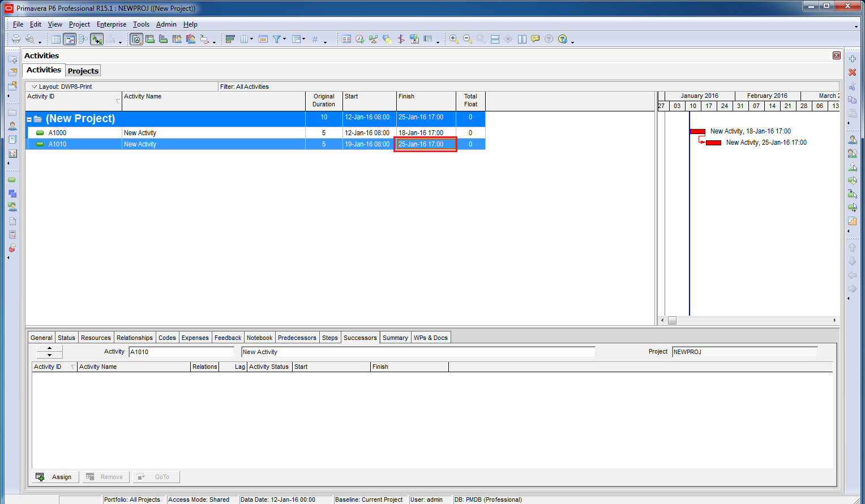Screen dimensions: 865x504
Task: Switch to the Projects tab
Action: pyautogui.click(x=83, y=71)
